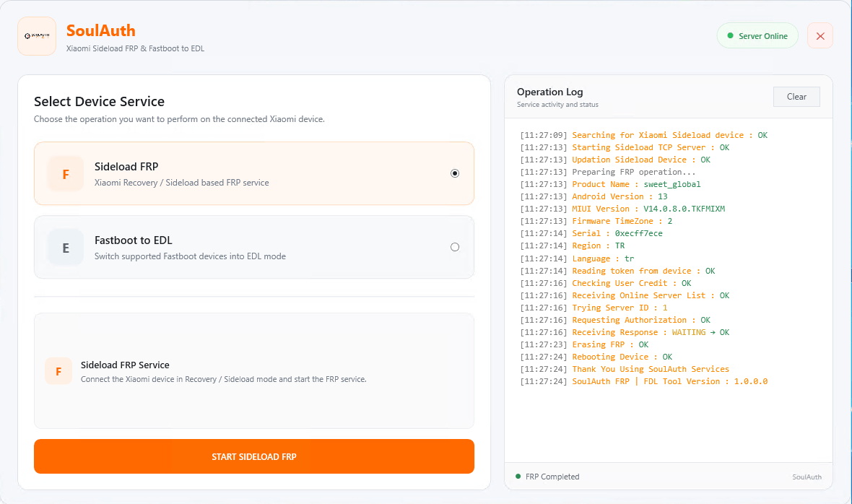Click the SoulAuth title heading
The width and height of the screenshot is (852, 504).
[100, 30]
